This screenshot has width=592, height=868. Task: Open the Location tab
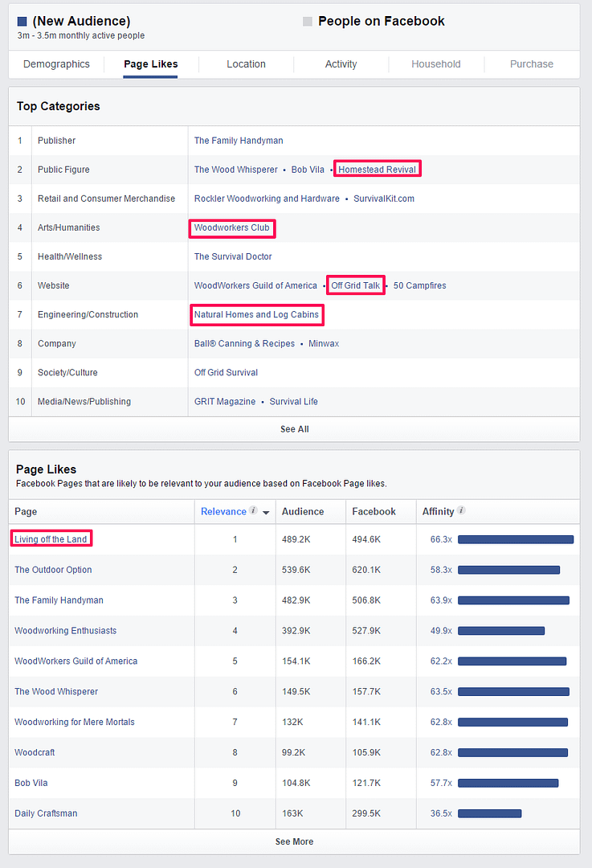[246, 64]
